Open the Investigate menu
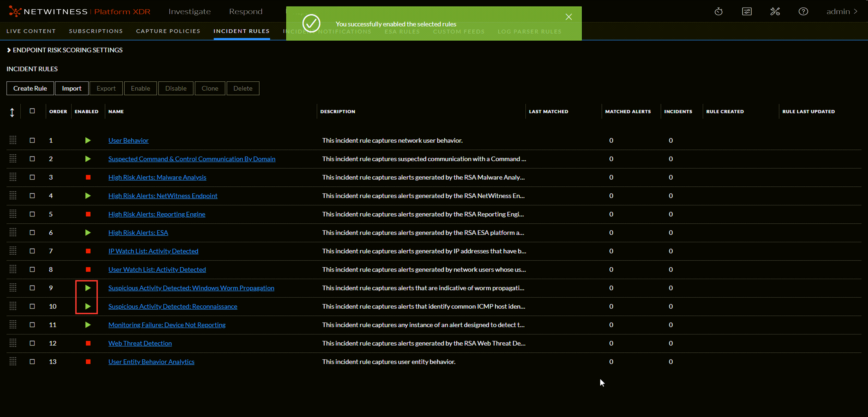Viewport: 868px width, 417px height. point(189,12)
